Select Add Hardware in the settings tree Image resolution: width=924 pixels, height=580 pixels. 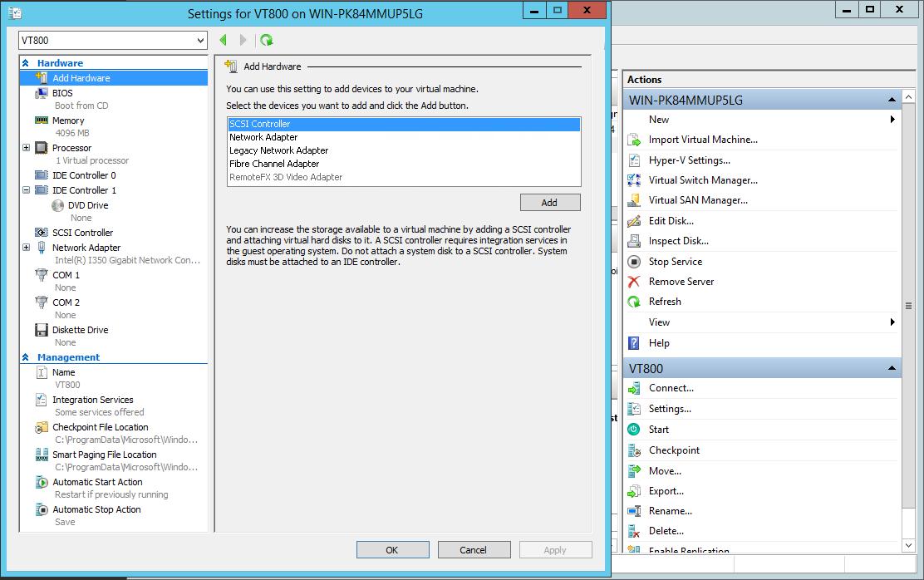(x=114, y=78)
